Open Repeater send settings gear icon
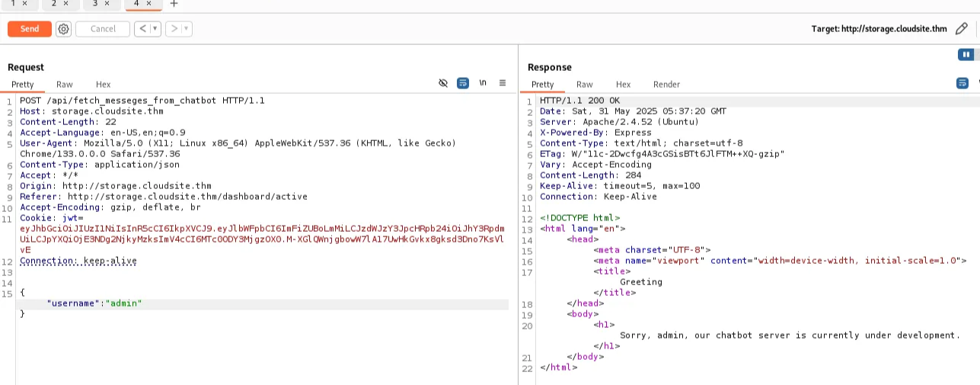The image size is (980, 385). [x=64, y=29]
